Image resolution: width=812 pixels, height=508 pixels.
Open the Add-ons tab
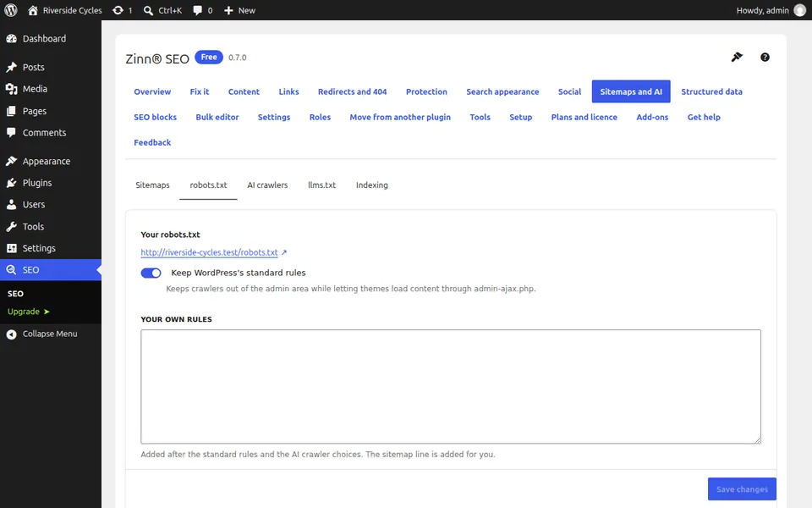tap(652, 117)
